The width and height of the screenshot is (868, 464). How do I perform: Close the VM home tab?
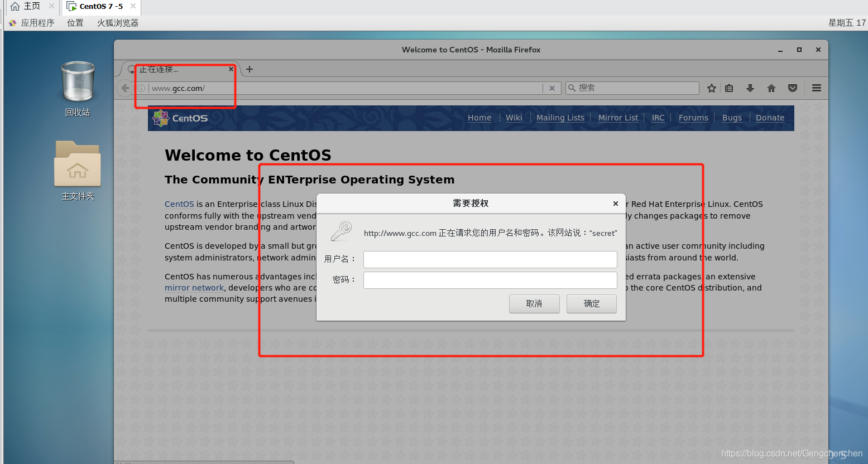pos(51,6)
